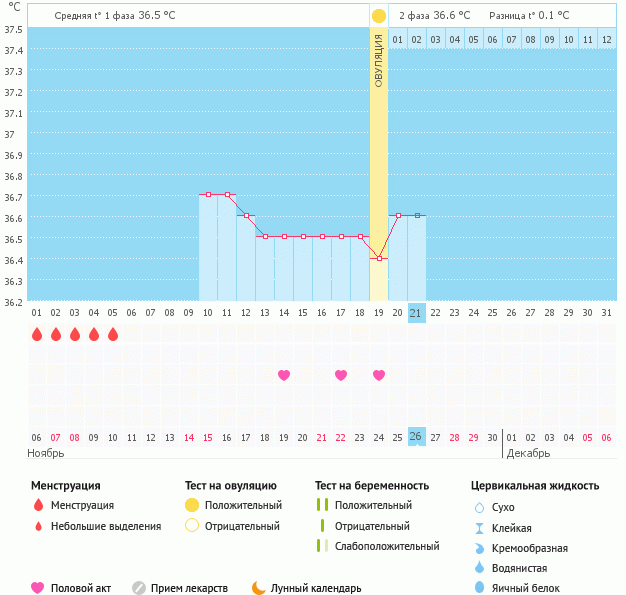Click the Сухо cervical fluid icon
The height and width of the screenshot is (595, 626).
[x=479, y=508]
